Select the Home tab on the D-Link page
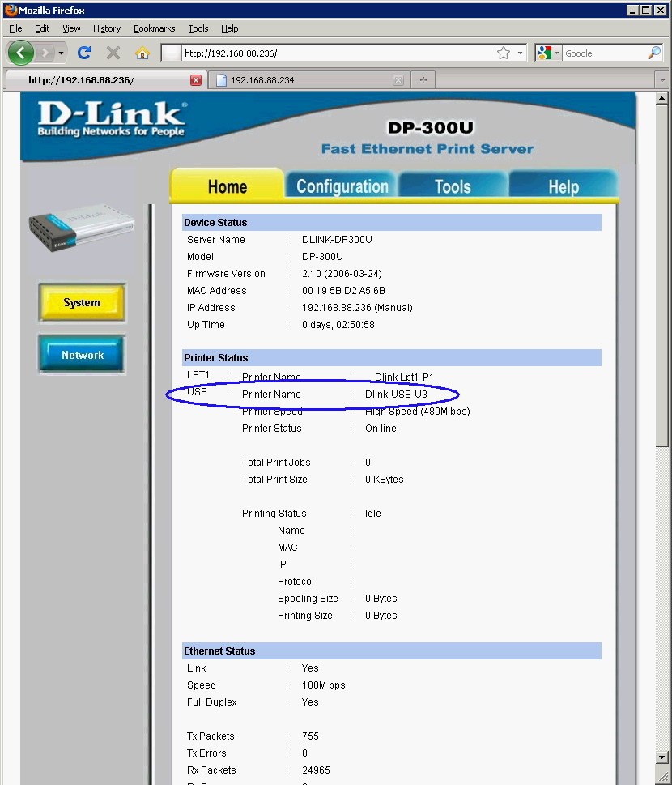This screenshot has height=785, width=672. click(228, 186)
